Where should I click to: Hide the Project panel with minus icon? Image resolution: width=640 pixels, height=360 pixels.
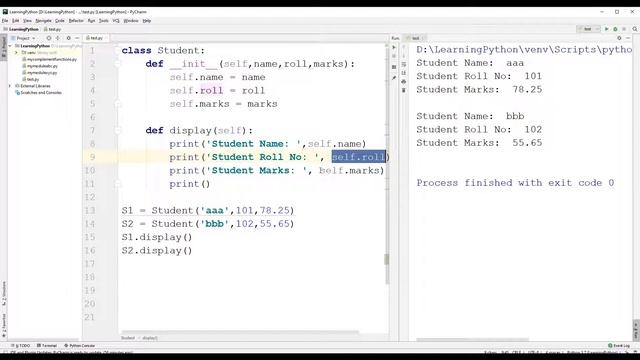click(x=77, y=38)
